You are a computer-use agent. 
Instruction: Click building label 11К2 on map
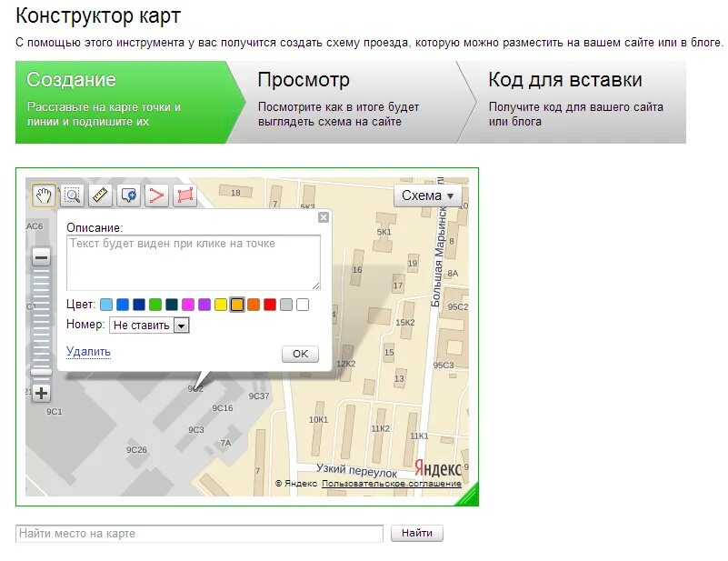point(380,428)
